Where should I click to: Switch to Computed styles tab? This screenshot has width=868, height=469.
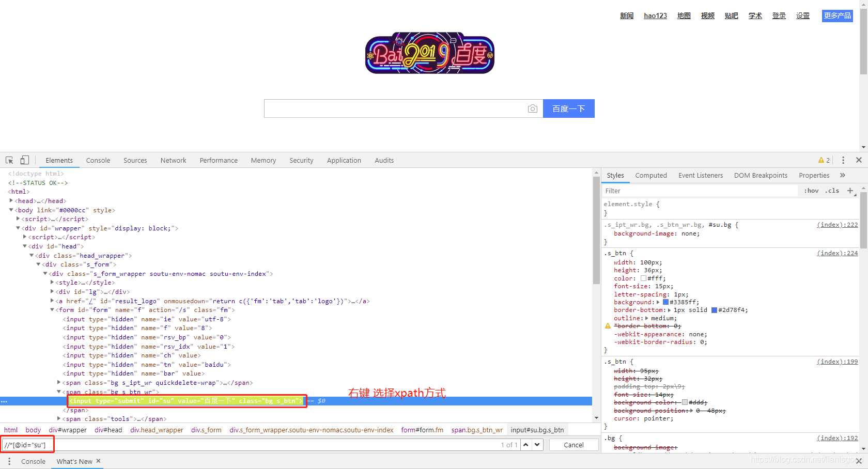(x=651, y=175)
